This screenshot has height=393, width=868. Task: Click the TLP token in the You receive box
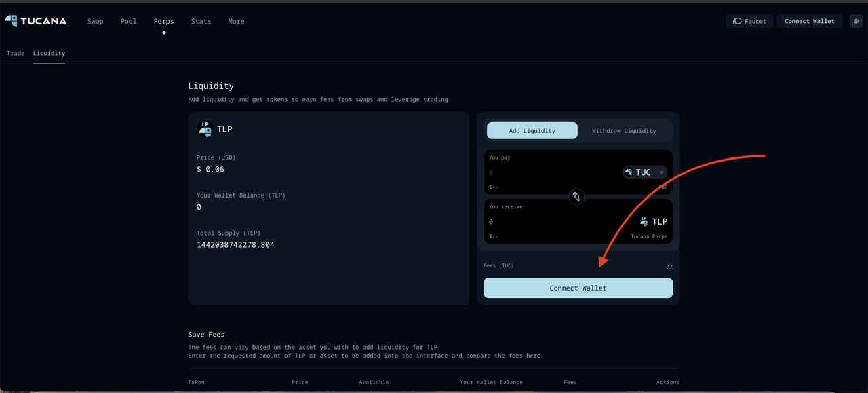point(654,221)
